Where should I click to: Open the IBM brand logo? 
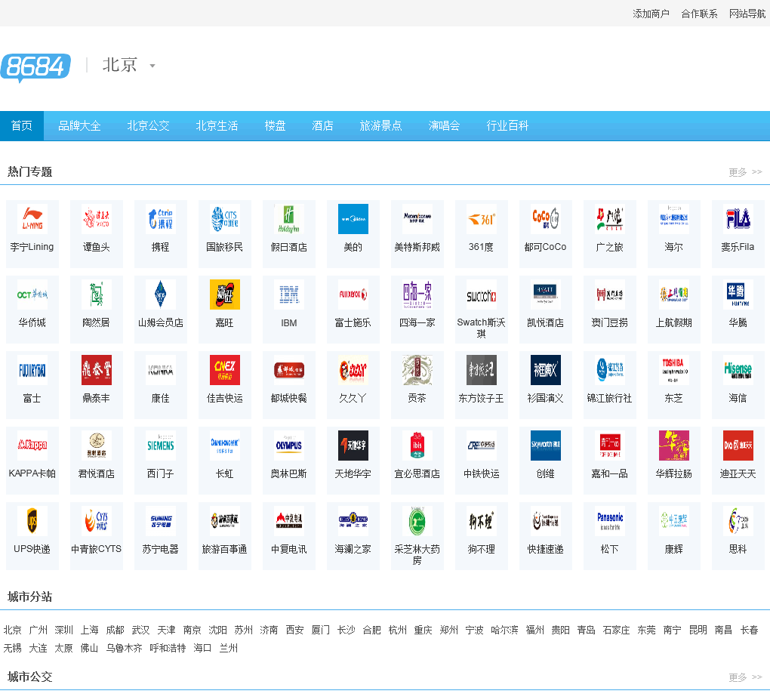click(x=288, y=294)
